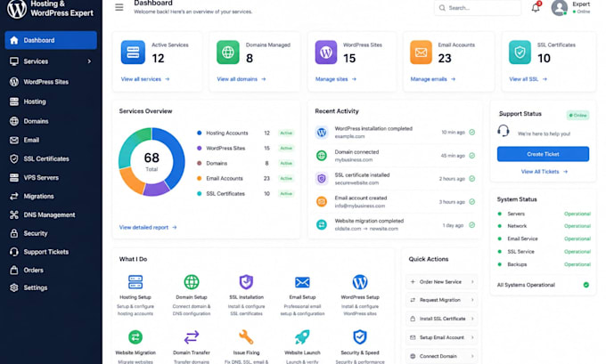Select the WordPress Setup icon
Viewport: 606px width, 364px height.
360,282
